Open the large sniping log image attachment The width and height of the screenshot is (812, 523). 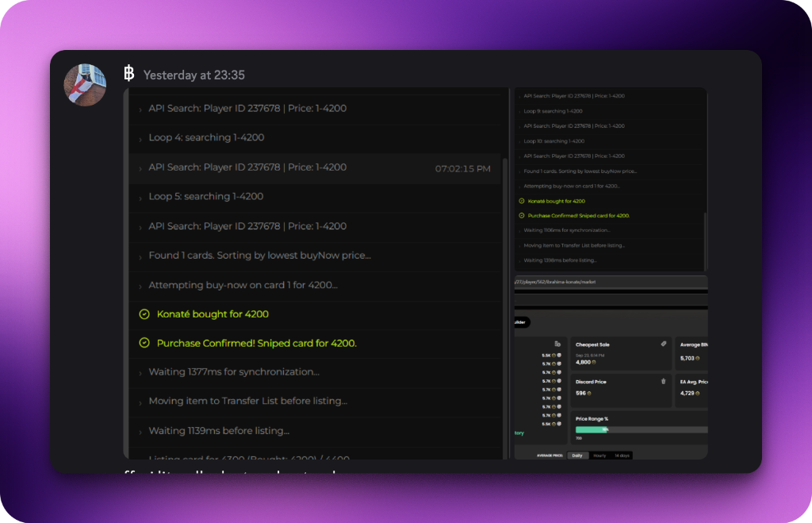[316, 273]
